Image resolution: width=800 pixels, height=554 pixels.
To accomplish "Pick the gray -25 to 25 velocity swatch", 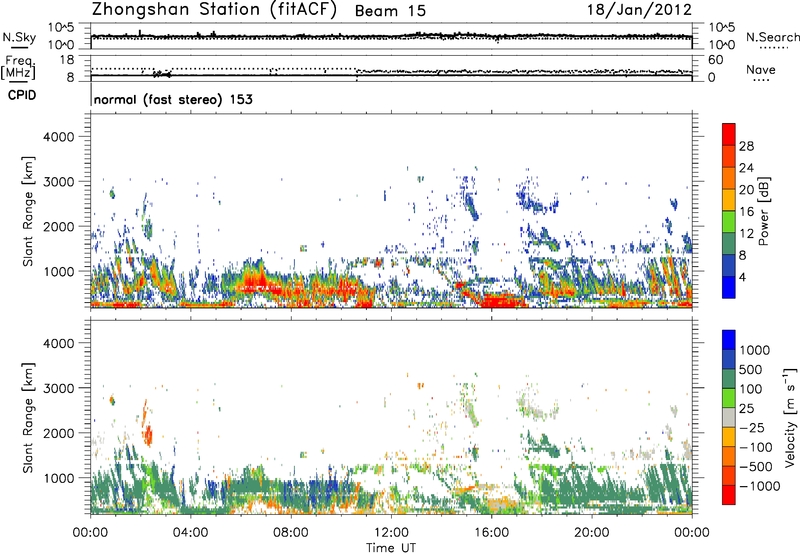I will click(x=729, y=417).
